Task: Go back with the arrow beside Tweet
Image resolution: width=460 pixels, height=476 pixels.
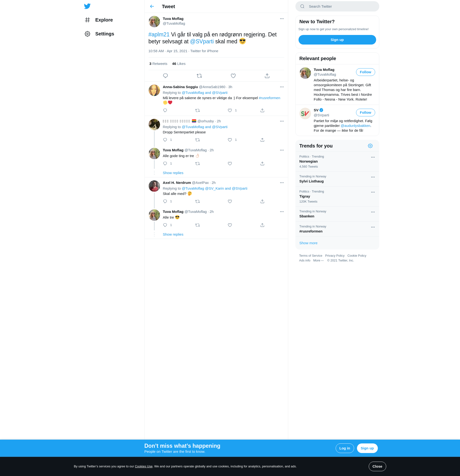Action: pos(152,6)
